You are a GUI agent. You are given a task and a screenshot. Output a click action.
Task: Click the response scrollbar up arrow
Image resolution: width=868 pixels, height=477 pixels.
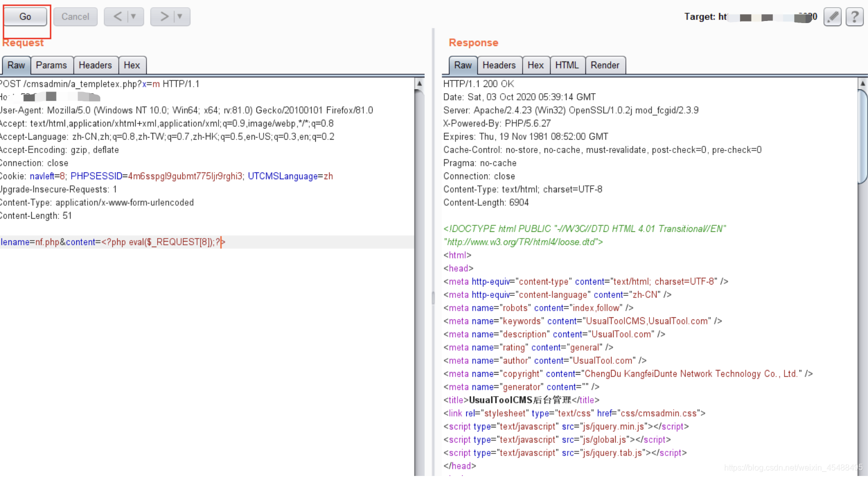click(863, 83)
